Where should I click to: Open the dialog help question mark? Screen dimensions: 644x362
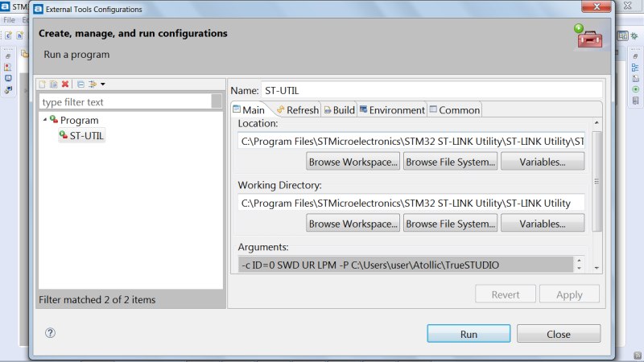point(50,333)
